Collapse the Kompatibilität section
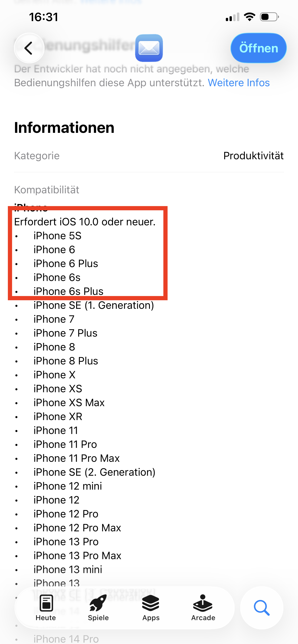This screenshot has width=298, height=644. click(x=47, y=190)
